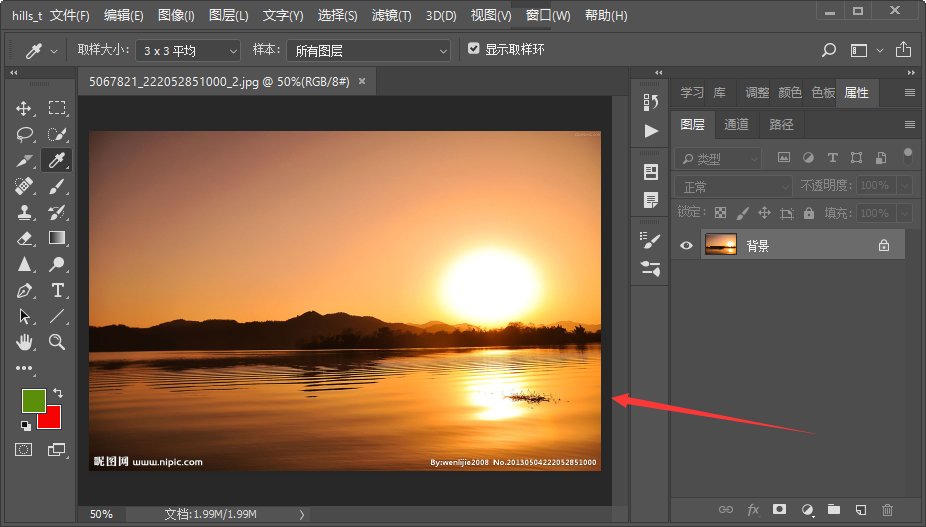The width and height of the screenshot is (926, 527).
Task: Open the eyedropper tool preset picker arrow
Action: (x=54, y=51)
